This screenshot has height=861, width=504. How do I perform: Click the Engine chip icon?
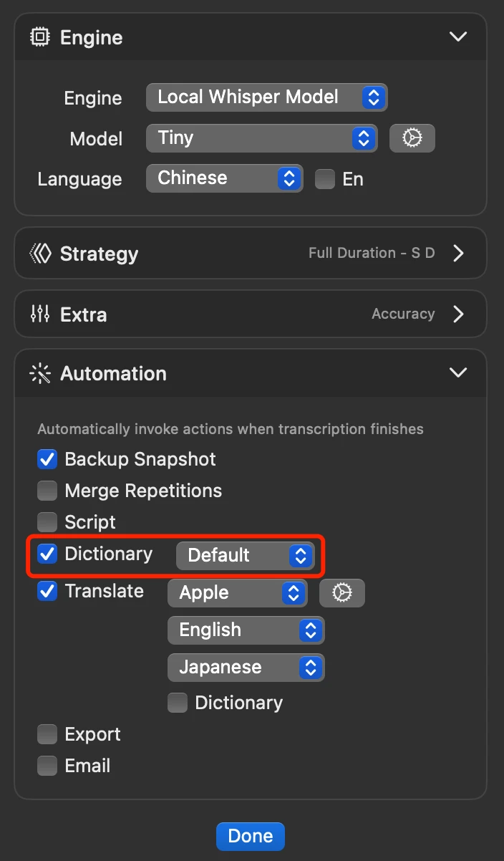click(40, 37)
